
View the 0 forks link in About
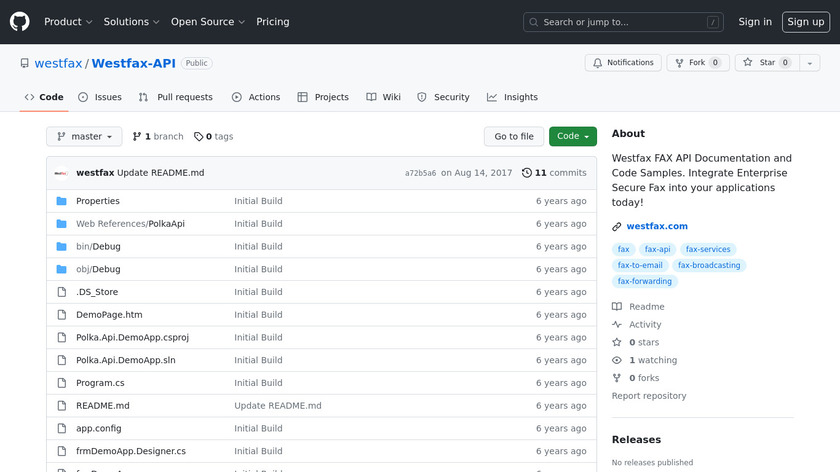(x=635, y=378)
